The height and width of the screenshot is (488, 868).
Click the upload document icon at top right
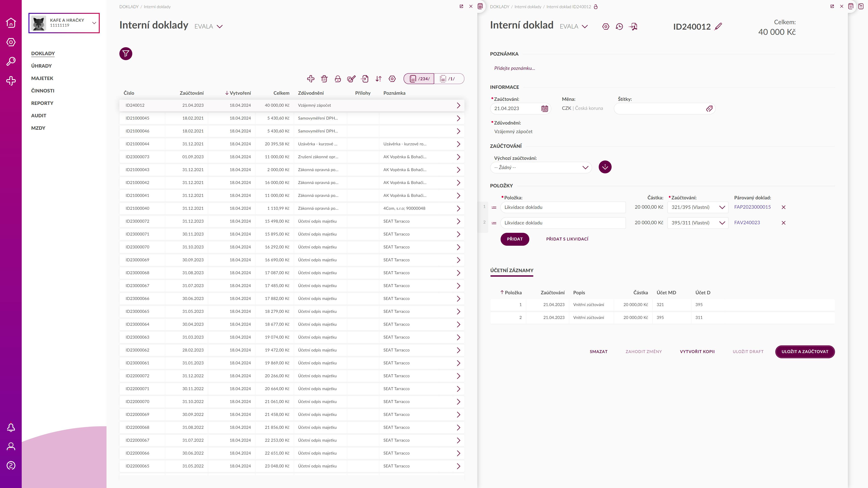(x=861, y=6)
